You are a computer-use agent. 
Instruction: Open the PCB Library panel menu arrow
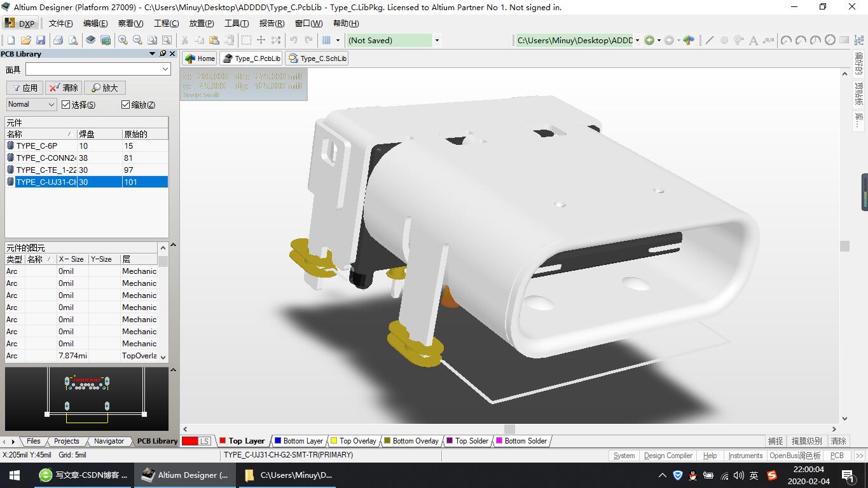coord(153,54)
